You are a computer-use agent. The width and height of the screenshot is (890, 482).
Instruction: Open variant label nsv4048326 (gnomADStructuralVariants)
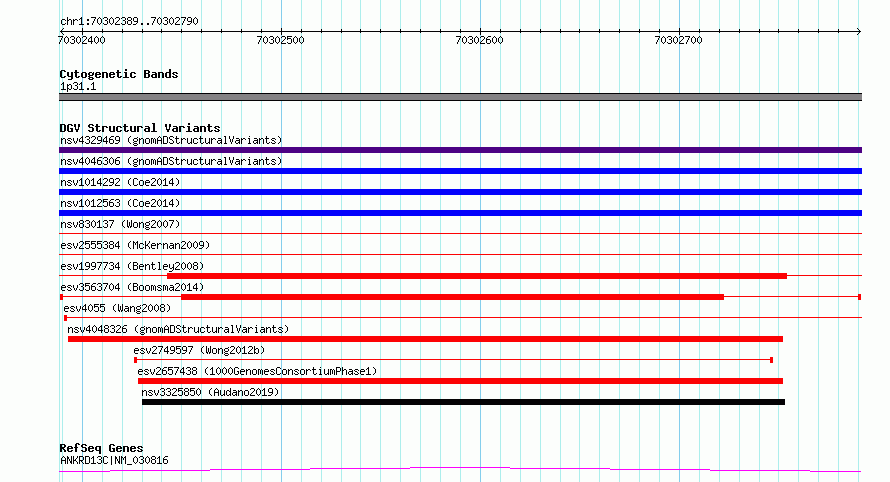pos(178,329)
